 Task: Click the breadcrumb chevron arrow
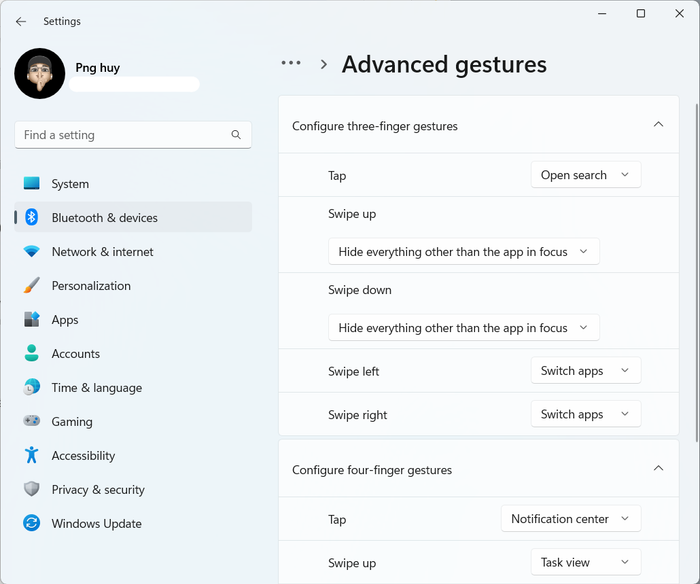[324, 65]
